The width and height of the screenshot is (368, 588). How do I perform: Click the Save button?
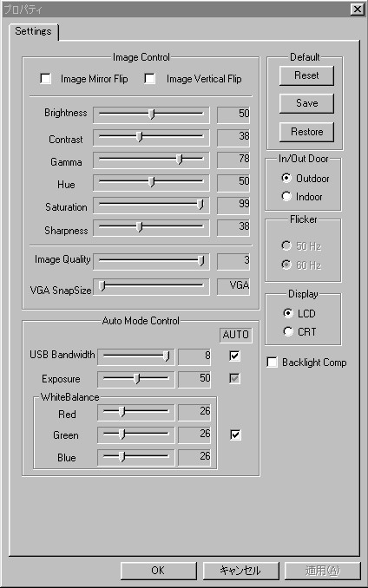point(306,103)
